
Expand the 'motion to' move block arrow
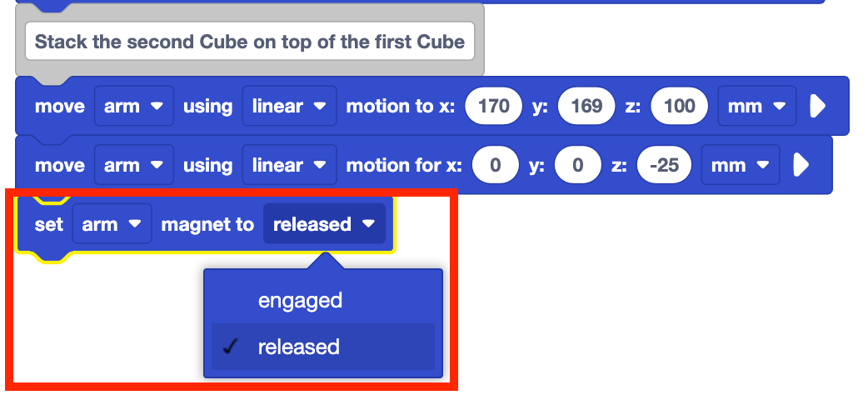tap(818, 106)
